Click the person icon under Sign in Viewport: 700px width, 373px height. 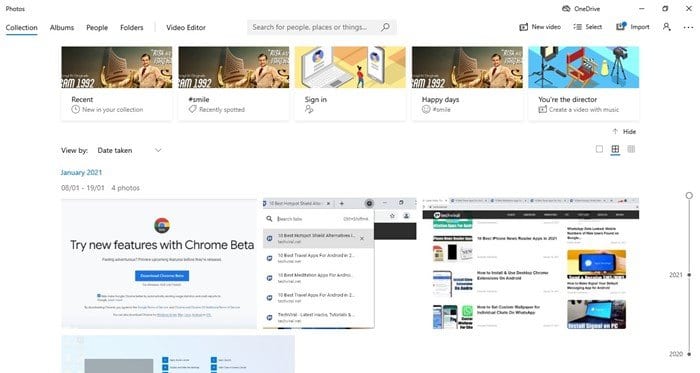[309, 109]
